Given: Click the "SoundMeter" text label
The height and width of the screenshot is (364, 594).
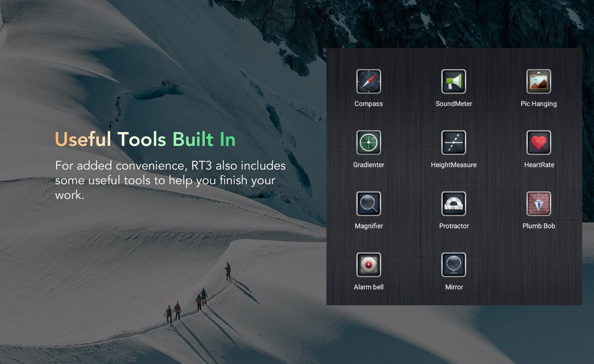Looking at the screenshot, I should [453, 104].
